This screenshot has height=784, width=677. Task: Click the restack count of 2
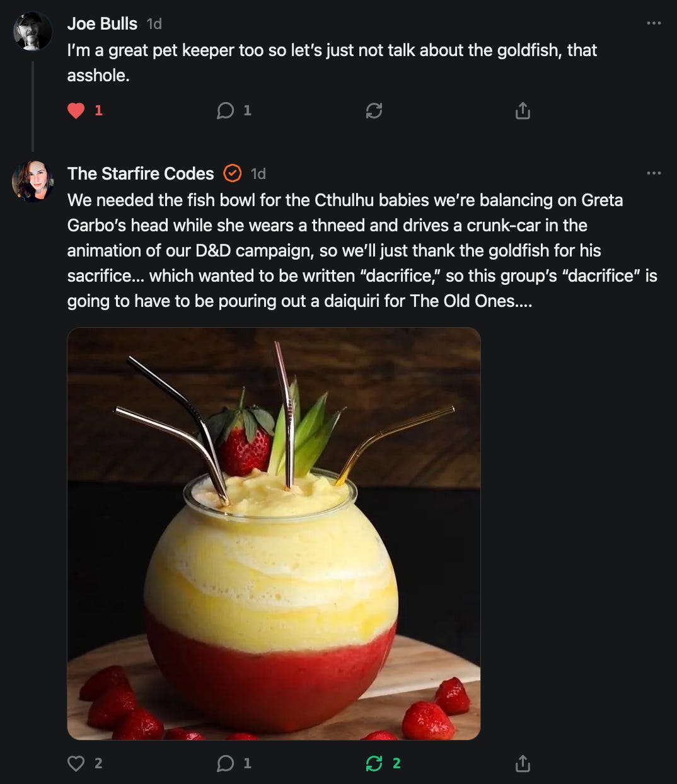coord(396,764)
